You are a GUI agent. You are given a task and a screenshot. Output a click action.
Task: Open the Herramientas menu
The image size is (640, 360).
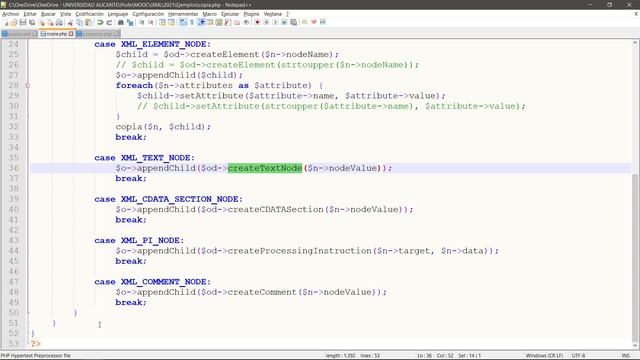183,14
